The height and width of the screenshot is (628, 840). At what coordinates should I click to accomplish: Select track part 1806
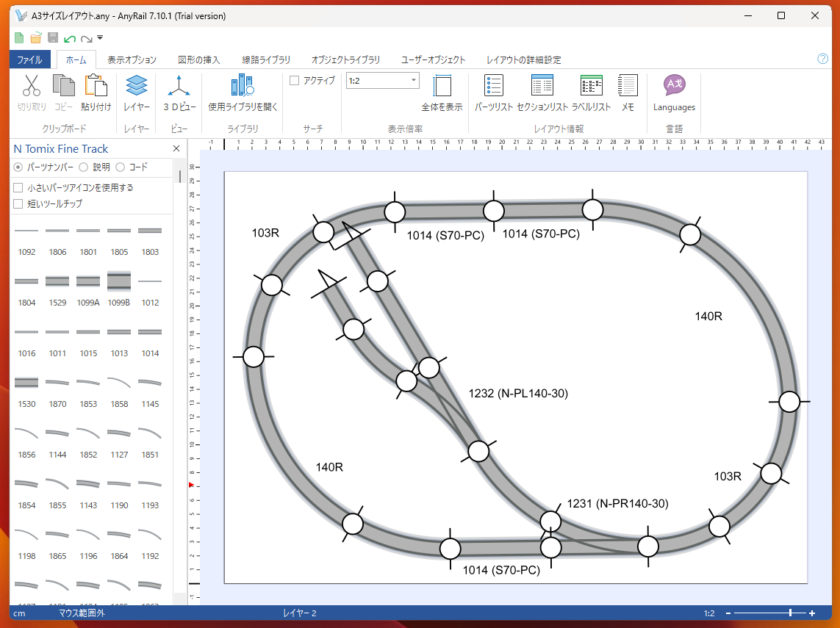(x=58, y=239)
